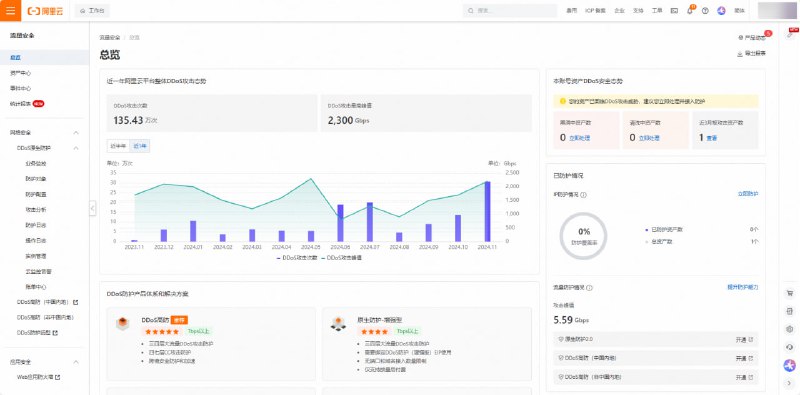Click the 立即防护 link
This screenshot has width=800, height=395.
click(x=748, y=194)
